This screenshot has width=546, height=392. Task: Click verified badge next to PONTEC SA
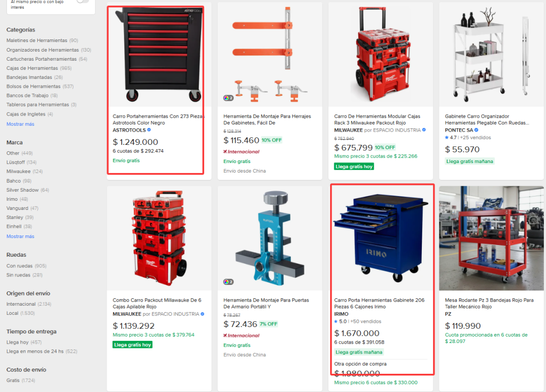click(x=476, y=130)
